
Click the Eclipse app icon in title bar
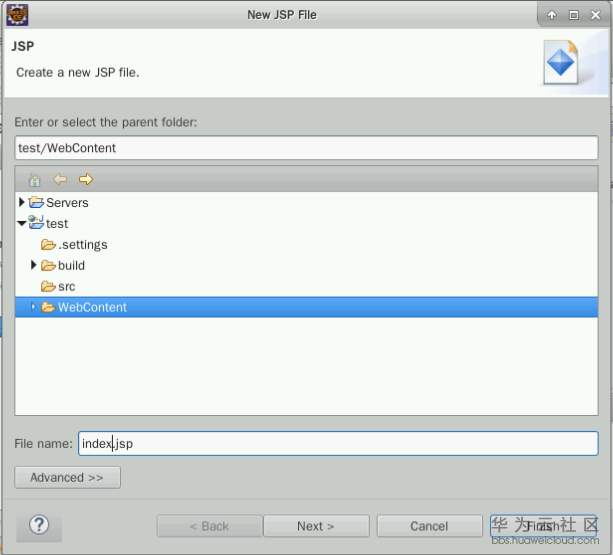click(x=17, y=15)
